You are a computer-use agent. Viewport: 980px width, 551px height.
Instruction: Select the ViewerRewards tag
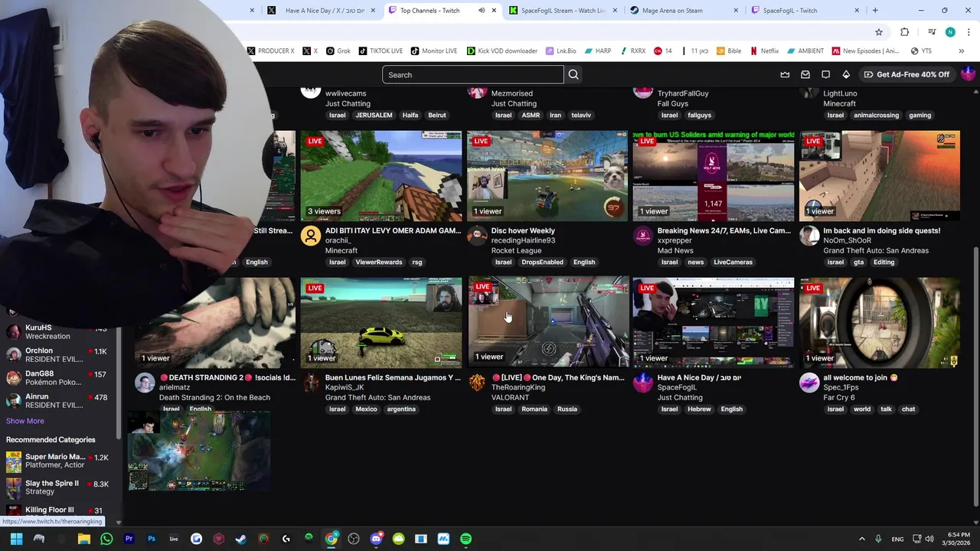(x=378, y=262)
